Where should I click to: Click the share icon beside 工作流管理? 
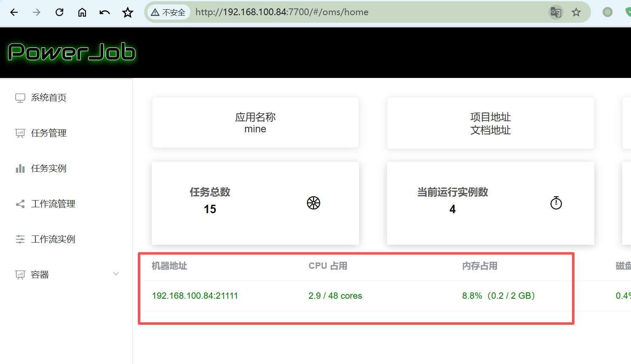click(x=20, y=204)
